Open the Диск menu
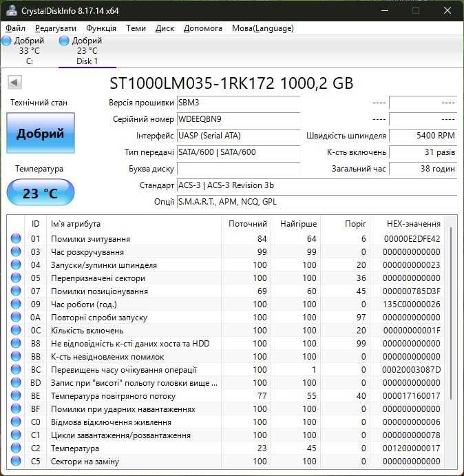This screenshot has height=476, width=464. pos(165,28)
